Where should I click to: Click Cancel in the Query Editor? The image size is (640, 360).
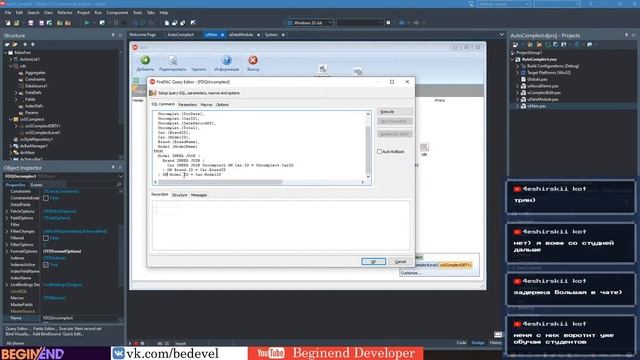click(400, 262)
